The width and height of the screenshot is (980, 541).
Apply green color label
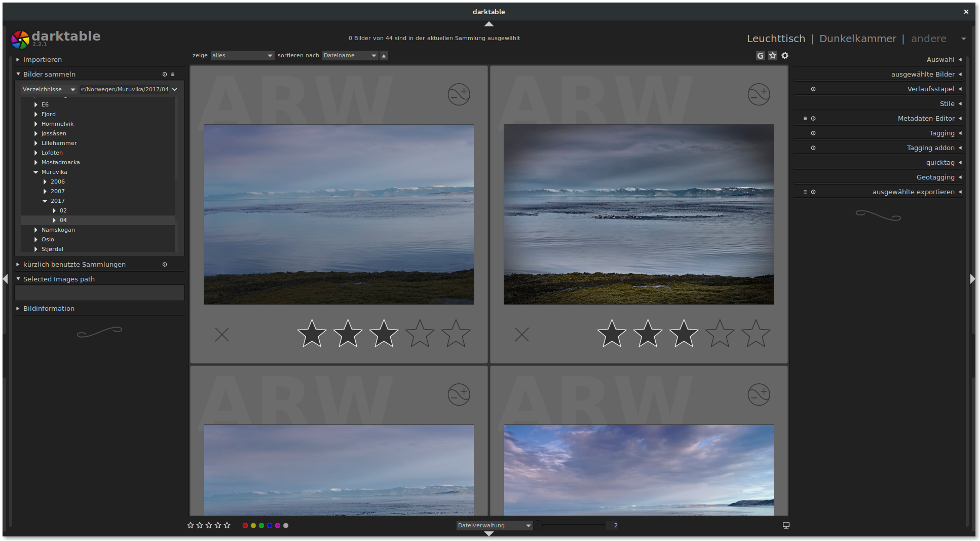261,526
